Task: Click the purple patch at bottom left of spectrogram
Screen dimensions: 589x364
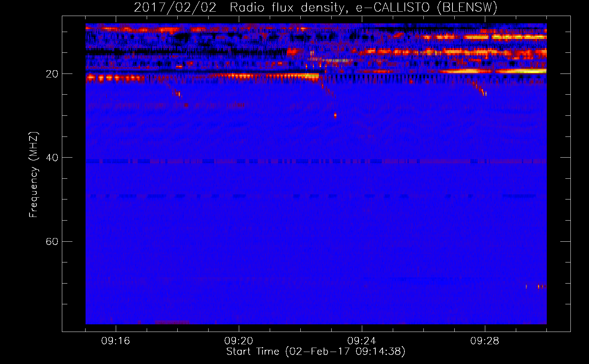Action: tap(172, 322)
